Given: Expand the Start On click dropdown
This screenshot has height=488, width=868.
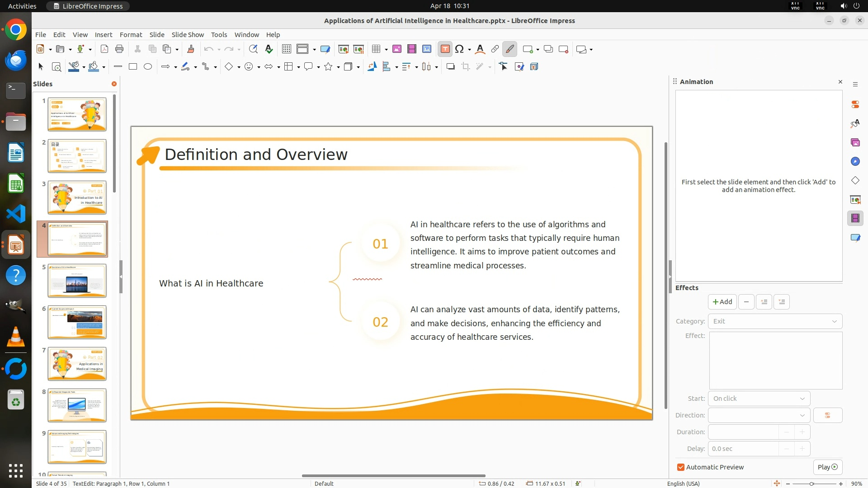Looking at the screenshot, I should (759, 399).
